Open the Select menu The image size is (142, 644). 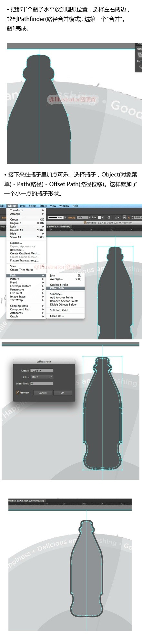coord(33,206)
